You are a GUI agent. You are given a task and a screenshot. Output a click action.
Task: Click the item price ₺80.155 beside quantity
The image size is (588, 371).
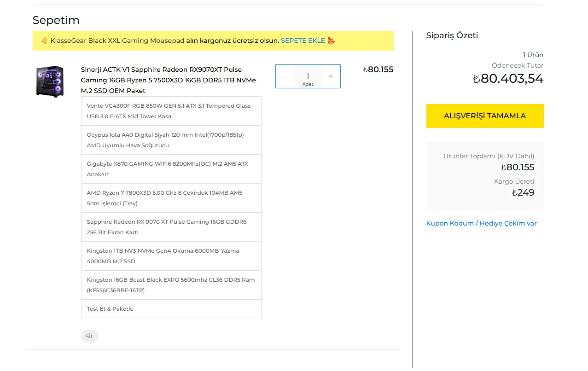(x=378, y=70)
